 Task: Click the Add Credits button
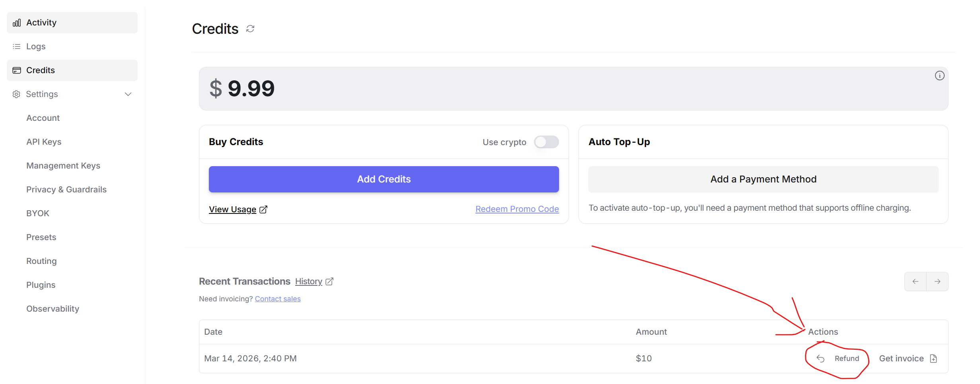(384, 179)
